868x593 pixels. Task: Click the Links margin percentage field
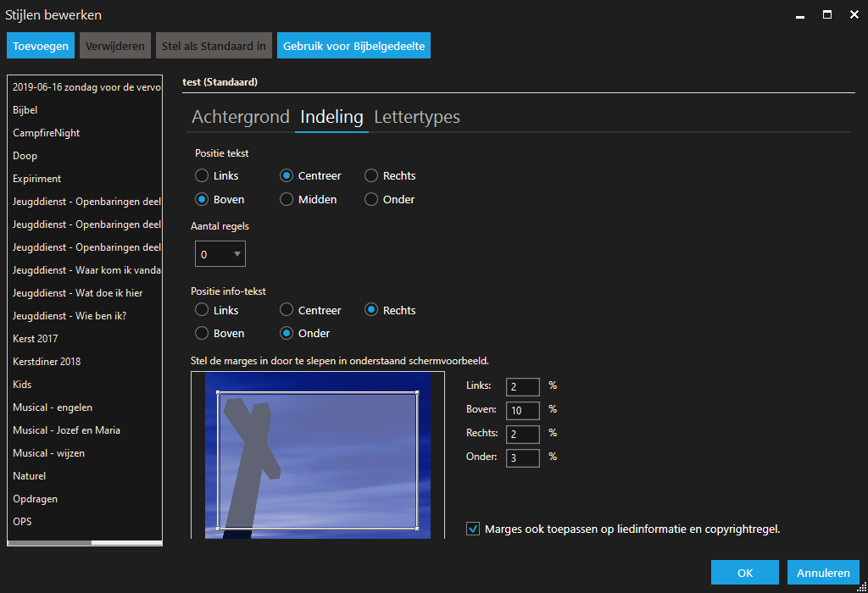[x=522, y=386]
